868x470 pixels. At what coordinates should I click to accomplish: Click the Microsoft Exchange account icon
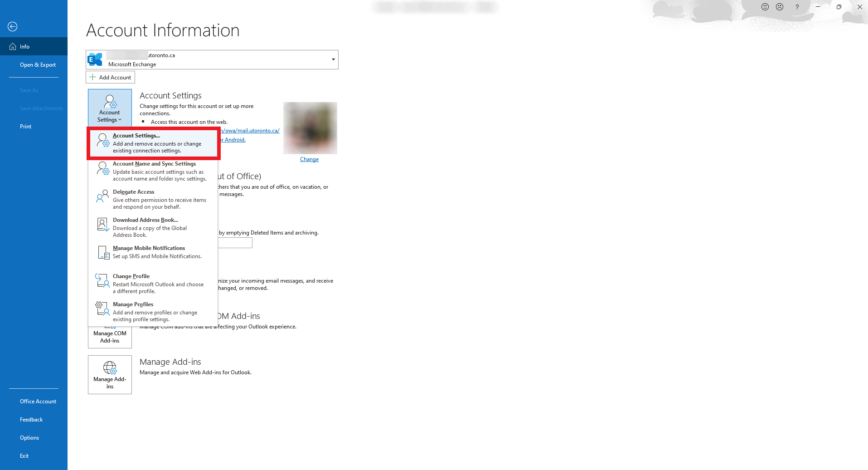[95, 59]
